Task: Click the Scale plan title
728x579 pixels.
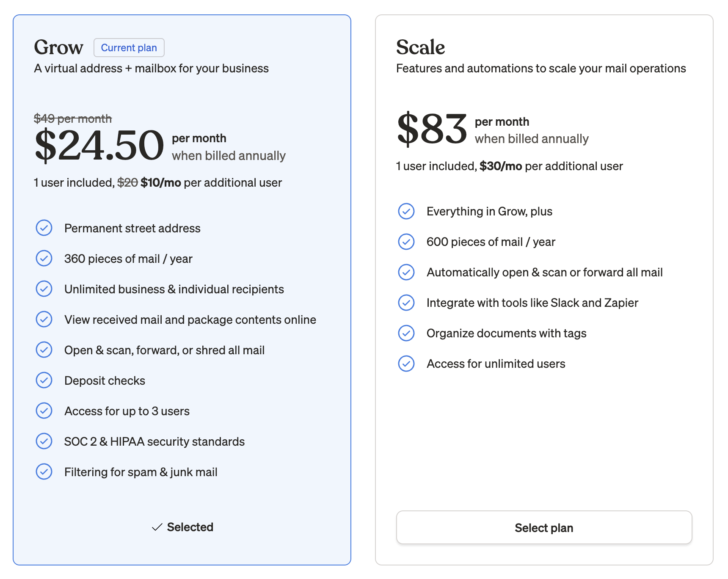Action: [x=420, y=47]
